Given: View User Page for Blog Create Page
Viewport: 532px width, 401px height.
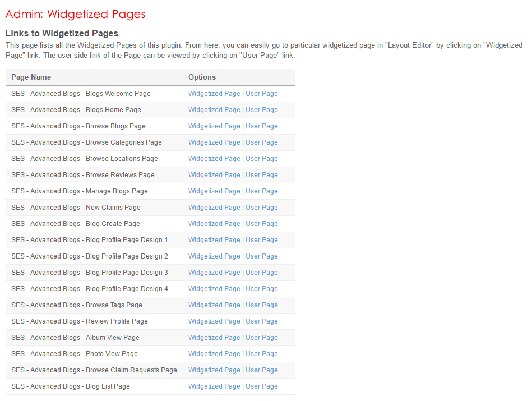Looking at the screenshot, I should pos(261,224).
